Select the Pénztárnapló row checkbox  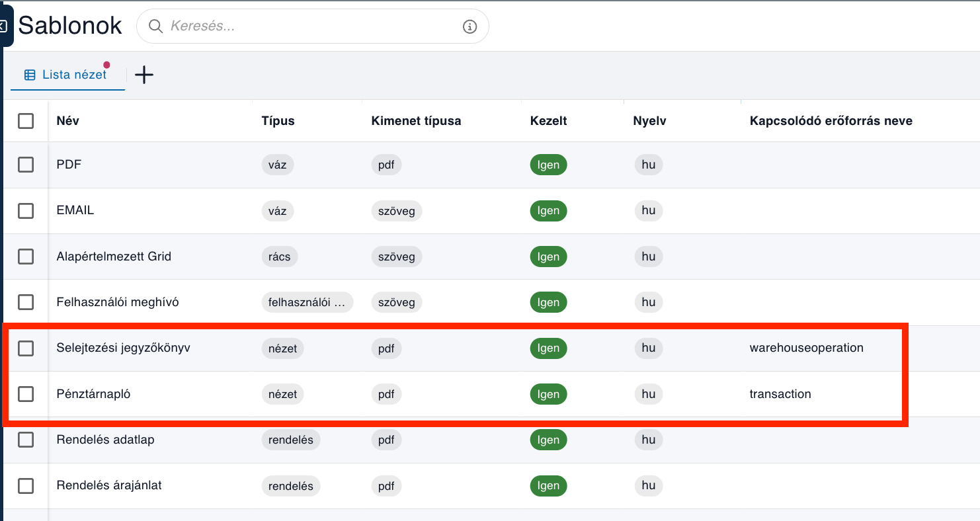coord(26,394)
